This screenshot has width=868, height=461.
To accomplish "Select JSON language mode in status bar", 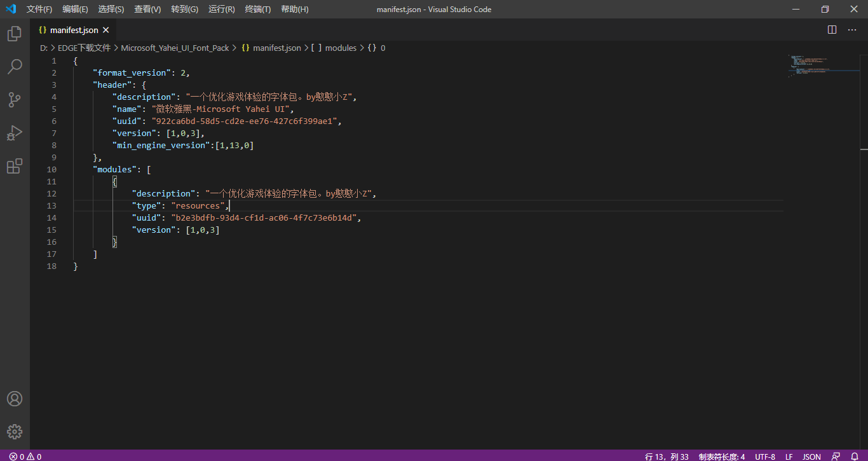I will click(x=811, y=456).
